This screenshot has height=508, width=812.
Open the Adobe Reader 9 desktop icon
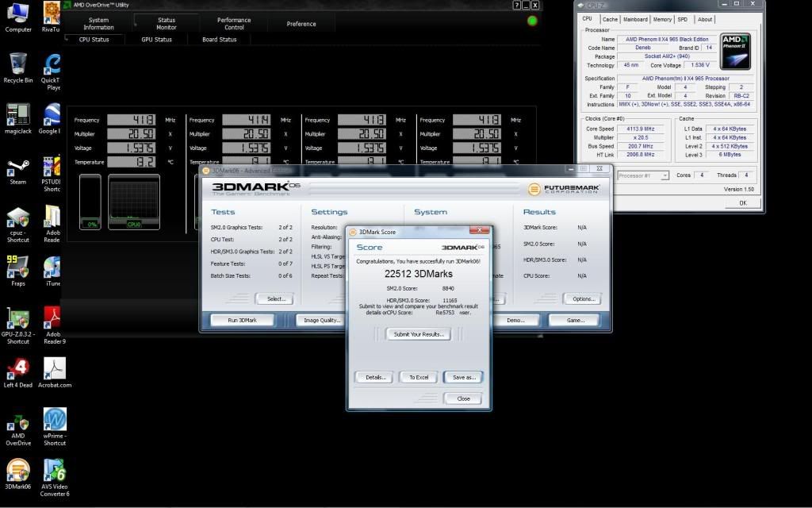[54, 325]
